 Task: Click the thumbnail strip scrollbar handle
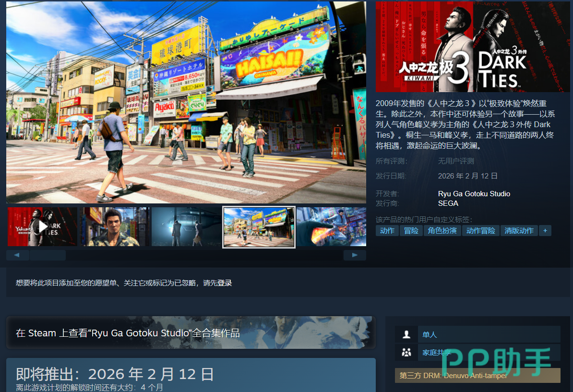point(48,255)
